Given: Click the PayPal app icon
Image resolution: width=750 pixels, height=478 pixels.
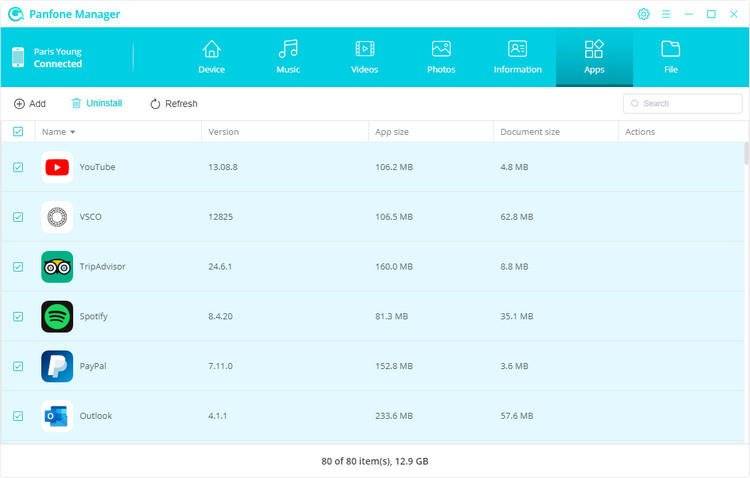Looking at the screenshot, I should click(57, 366).
